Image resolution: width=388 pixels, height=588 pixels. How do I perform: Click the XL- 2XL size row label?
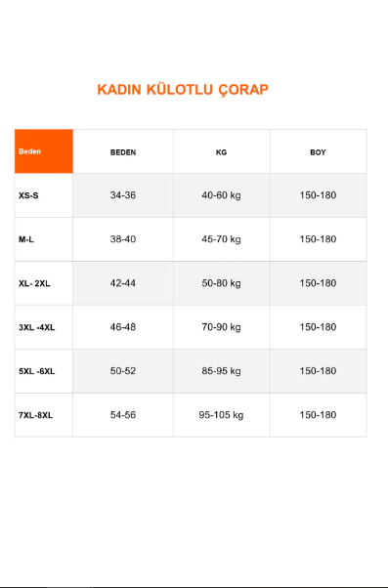(x=34, y=283)
